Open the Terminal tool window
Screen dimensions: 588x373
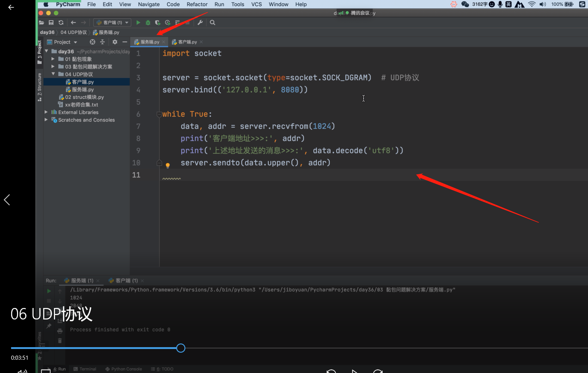coord(85,369)
